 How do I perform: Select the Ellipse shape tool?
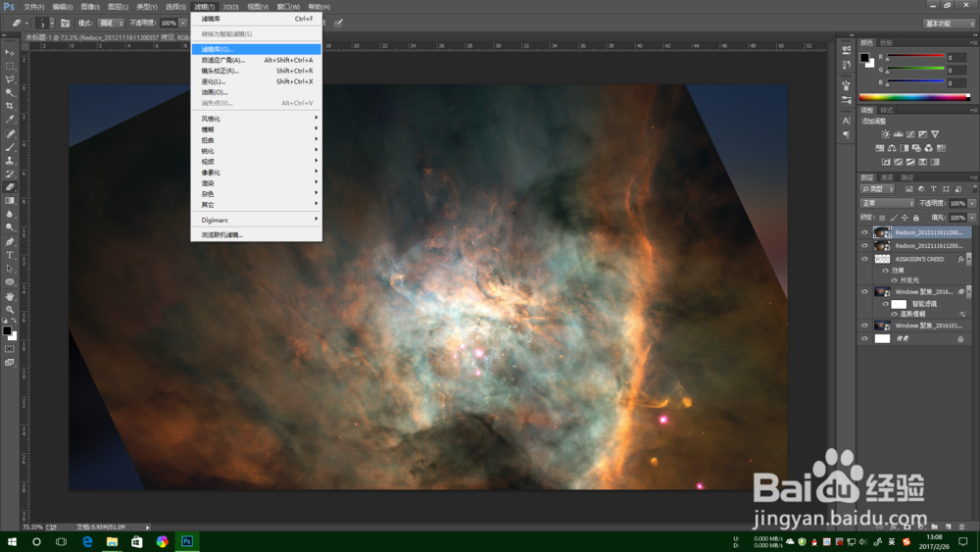[x=10, y=282]
